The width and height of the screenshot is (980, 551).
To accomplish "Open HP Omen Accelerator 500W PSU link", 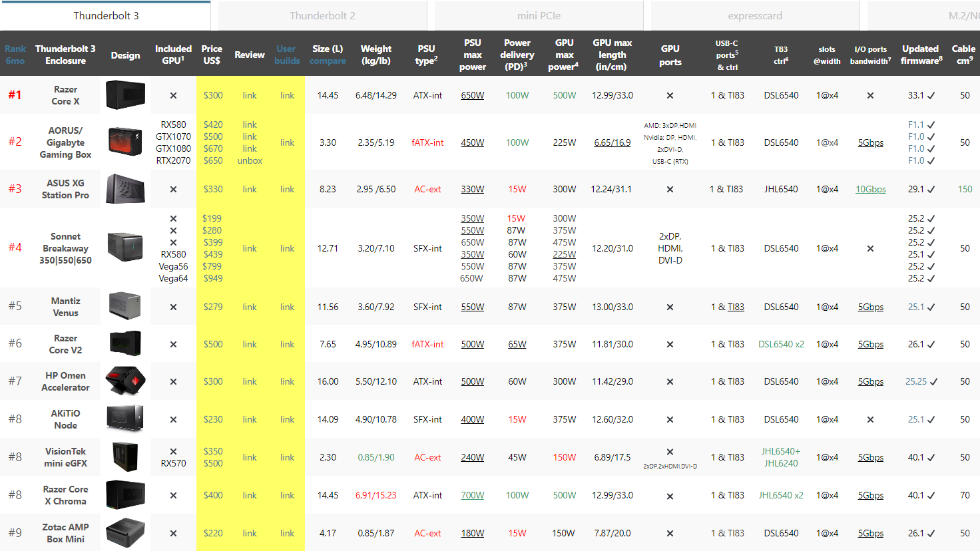I will [473, 381].
